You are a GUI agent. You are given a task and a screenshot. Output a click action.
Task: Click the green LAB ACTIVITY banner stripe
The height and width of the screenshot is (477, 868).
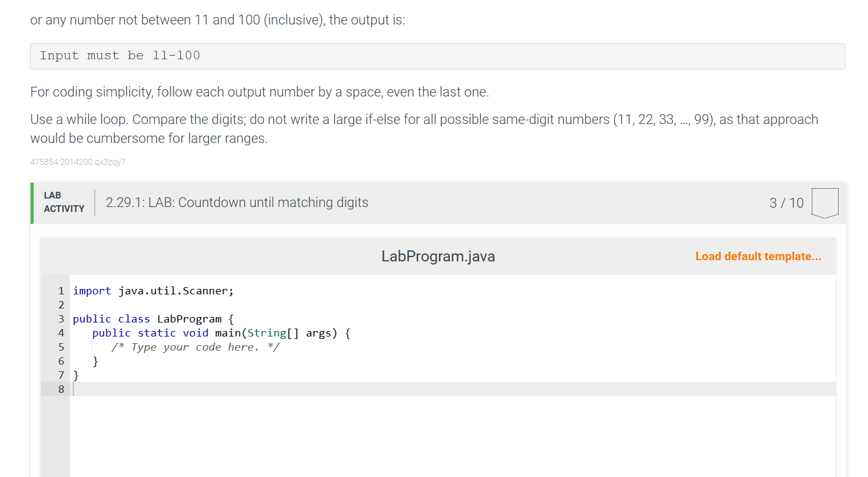[32, 202]
